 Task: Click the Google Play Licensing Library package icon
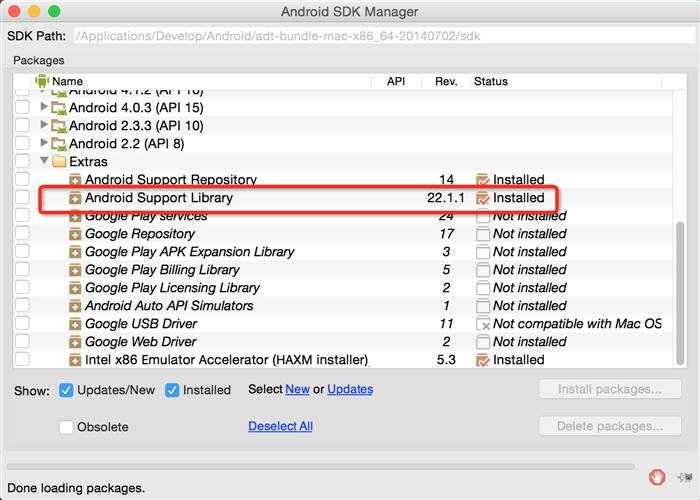[75, 288]
